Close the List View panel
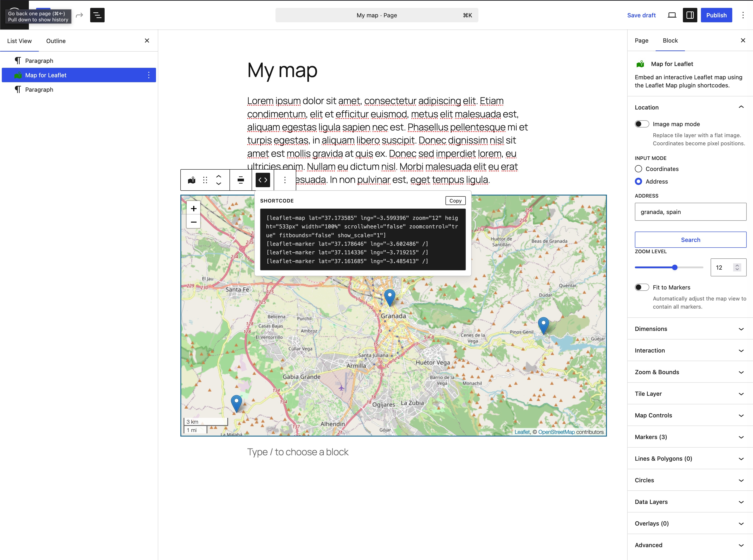Screen dimensions: 753x560 point(147,41)
